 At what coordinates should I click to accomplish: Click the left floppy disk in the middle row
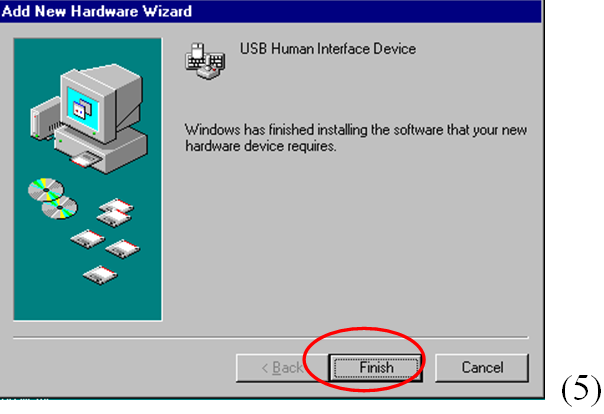pos(88,239)
